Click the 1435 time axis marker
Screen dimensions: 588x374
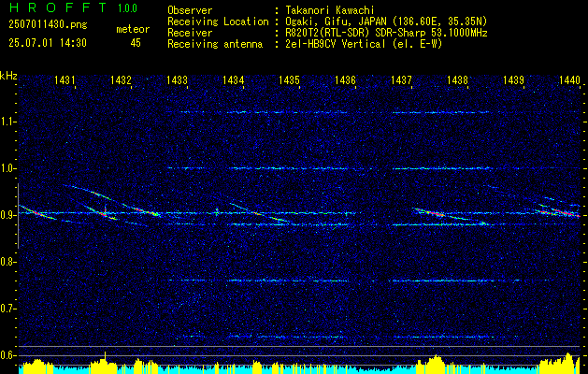click(x=289, y=79)
